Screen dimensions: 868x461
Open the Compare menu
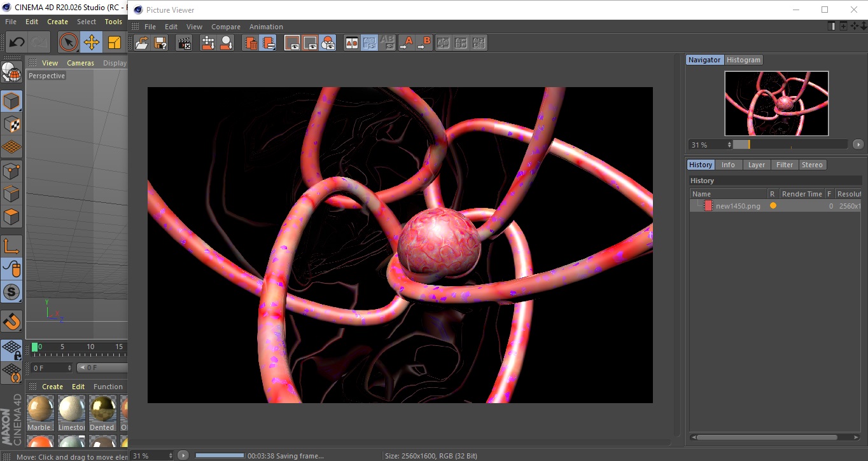click(226, 27)
